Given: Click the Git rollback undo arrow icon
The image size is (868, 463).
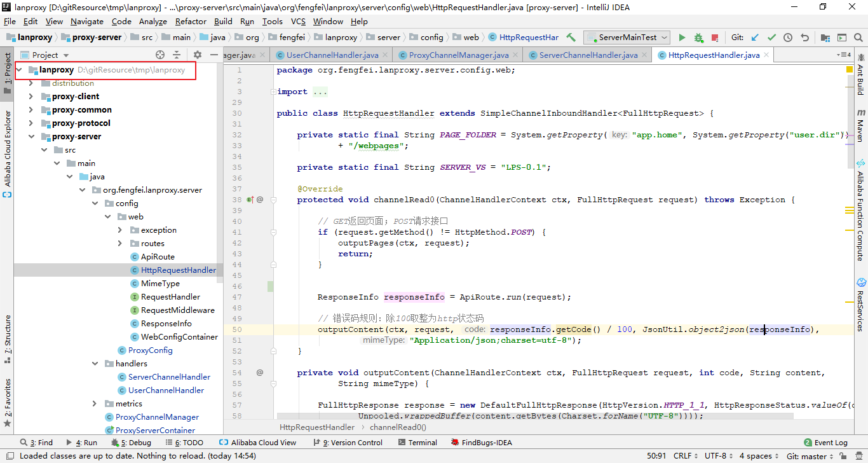Looking at the screenshot, I should point(804,38).
